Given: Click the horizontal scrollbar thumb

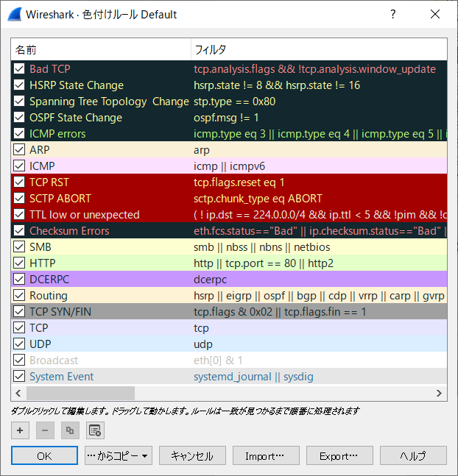Looking at the screenshot, I should coord(80,393).
